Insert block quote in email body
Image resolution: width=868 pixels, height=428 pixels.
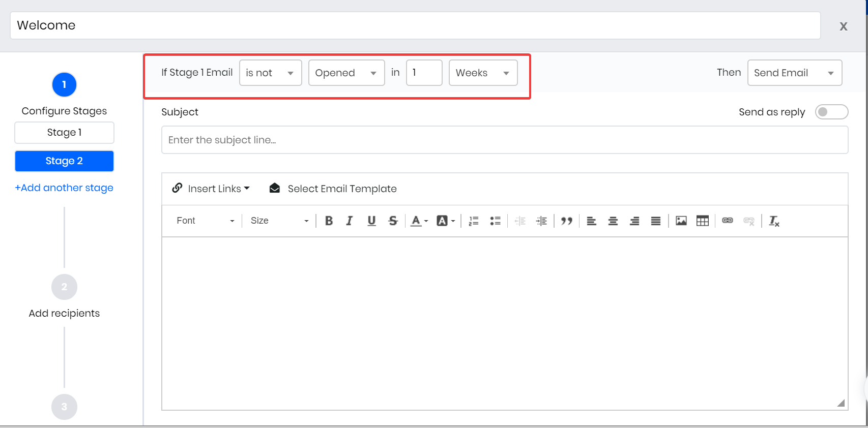tap(566, 221)
